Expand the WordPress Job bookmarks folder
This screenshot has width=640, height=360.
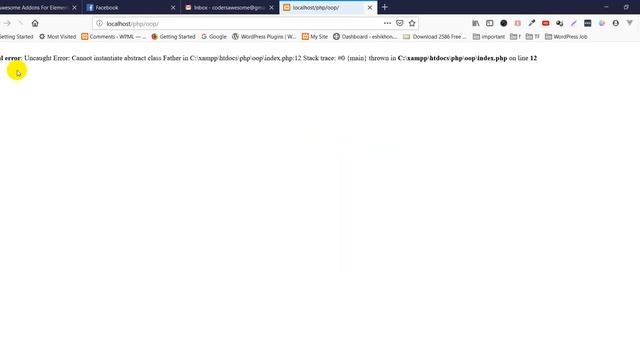(x=566, y=36)
